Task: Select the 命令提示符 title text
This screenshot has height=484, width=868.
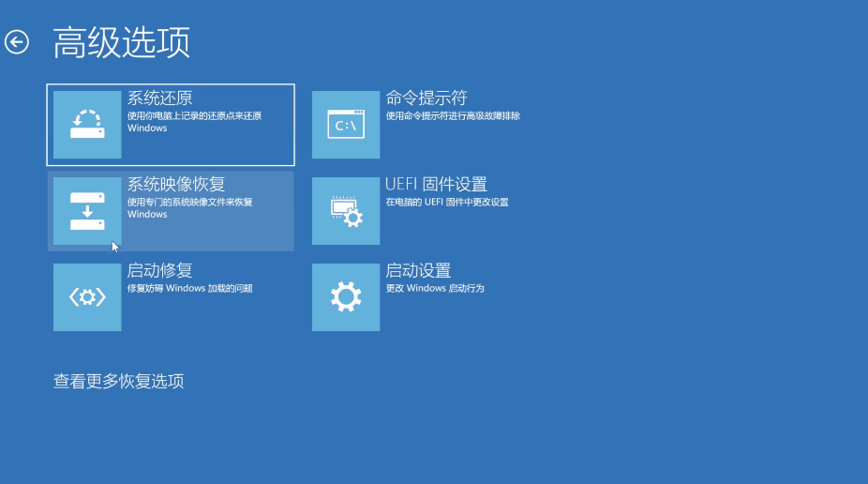Action: 427,98
